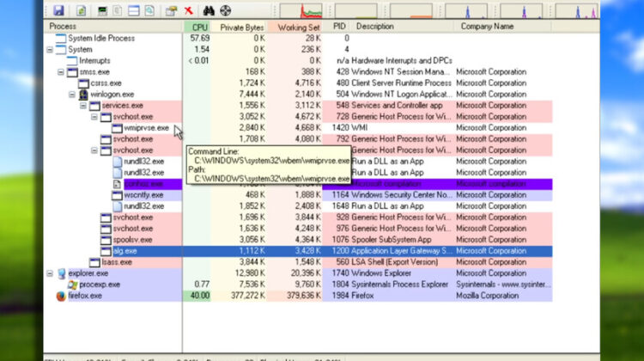Viewport: 644px width, 361px height.
Task: Toggle the Show Lower Pane toolbar icon
Action: click(x=133, y=10)
